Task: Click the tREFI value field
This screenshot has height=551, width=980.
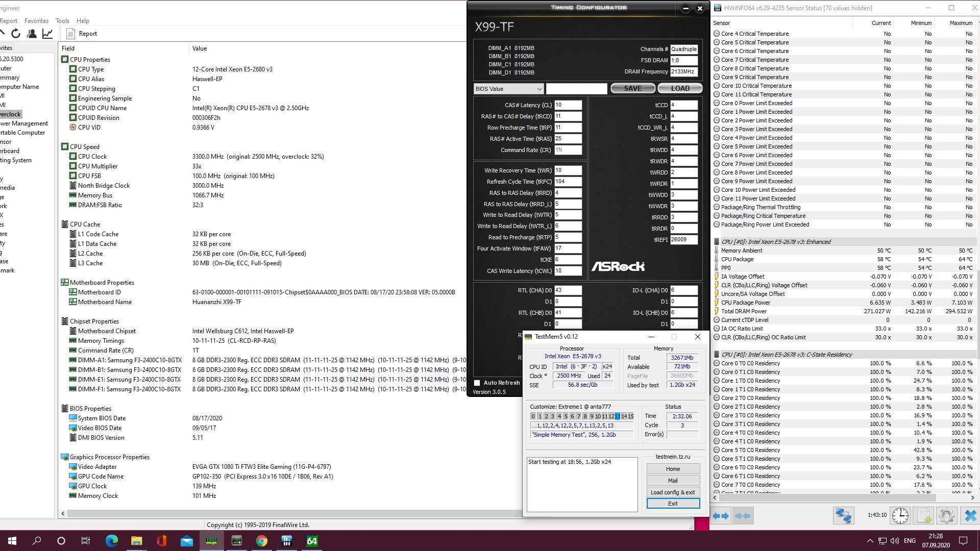Action: pos(683,240)
